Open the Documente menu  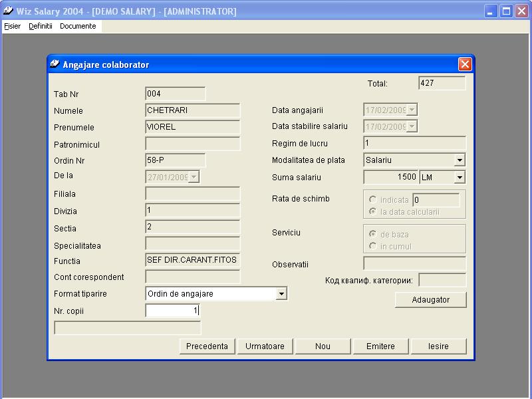(x=78, y=27)
